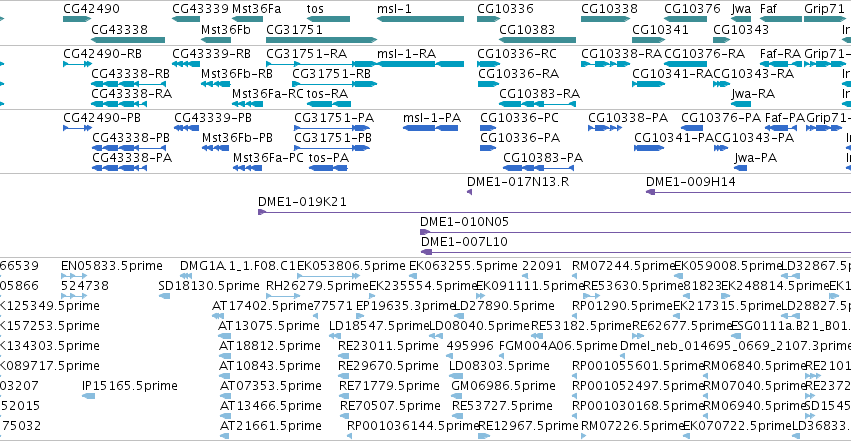Screen dimensions: 851x441
Task: Click protein Mst36Fb-PB
Action: coord(237,138)
